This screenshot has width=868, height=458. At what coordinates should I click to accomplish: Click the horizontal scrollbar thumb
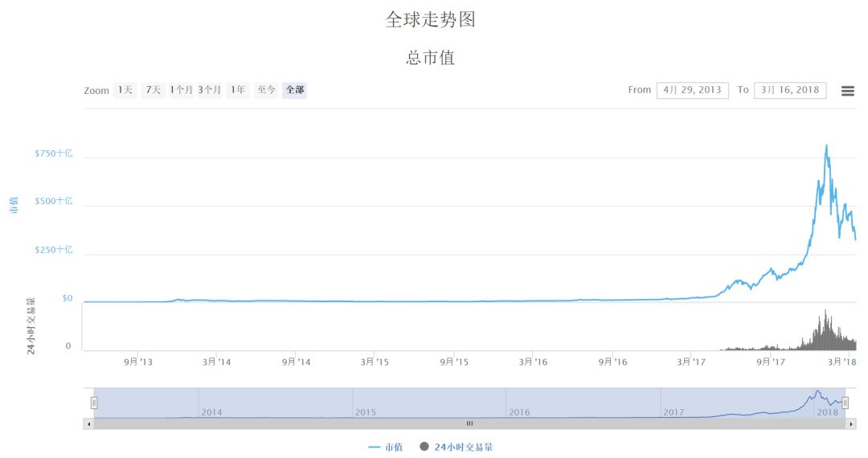[469, 423]
